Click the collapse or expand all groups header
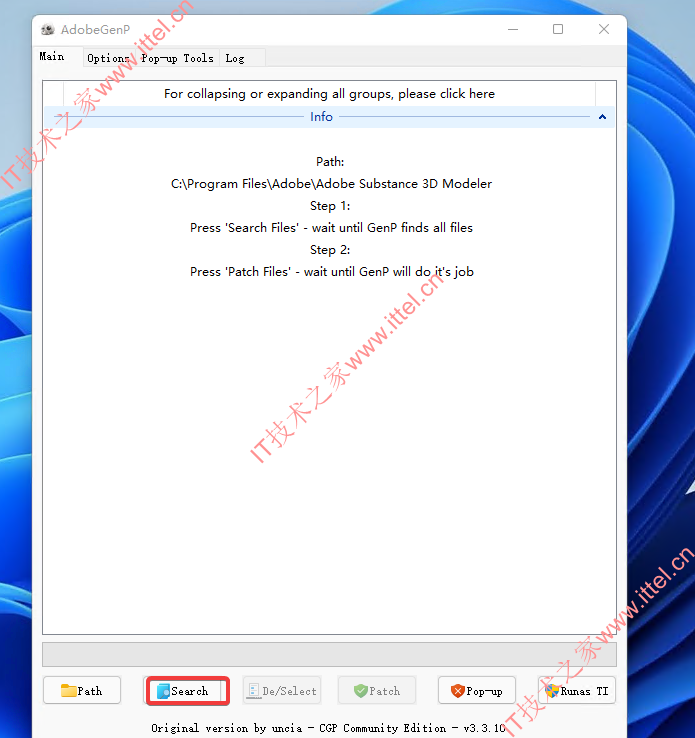Viewport: 695px width, 738px height. click(329, 94)
